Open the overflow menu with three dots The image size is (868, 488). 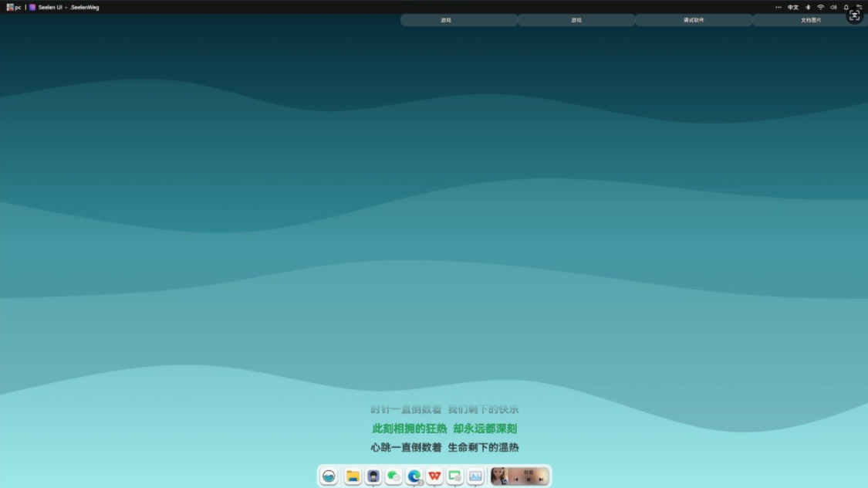pos(778,7)
